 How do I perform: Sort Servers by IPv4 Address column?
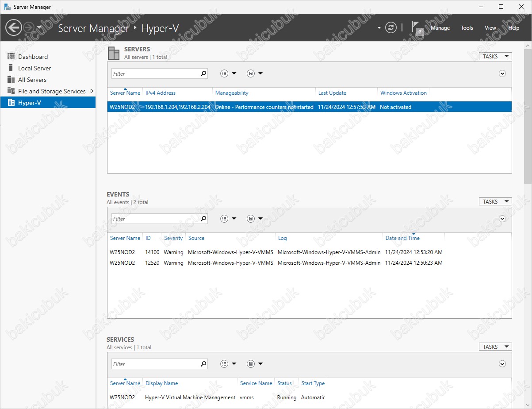coord(161,93)
